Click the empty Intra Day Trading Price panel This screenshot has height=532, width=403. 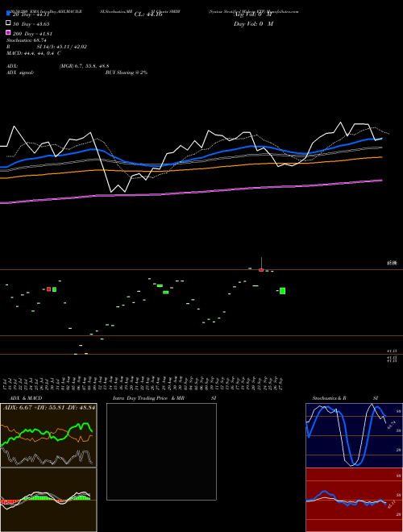click(161, 451)
